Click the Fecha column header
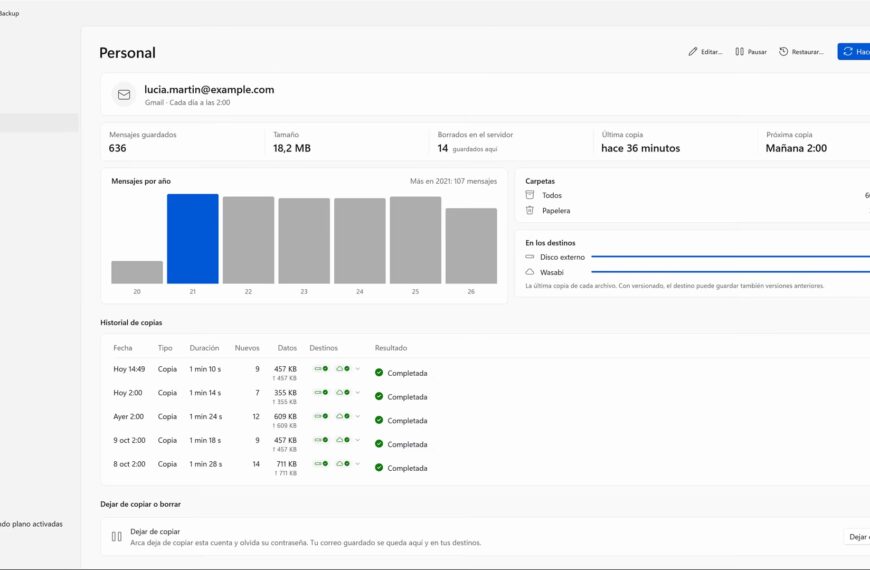 tap(123, 348)
